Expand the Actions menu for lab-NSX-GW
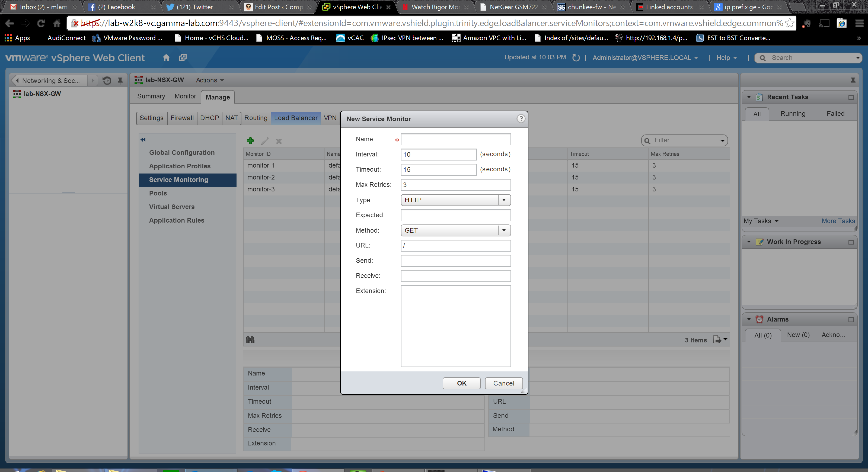Screen dimensions: 868x472 point(210,80)
